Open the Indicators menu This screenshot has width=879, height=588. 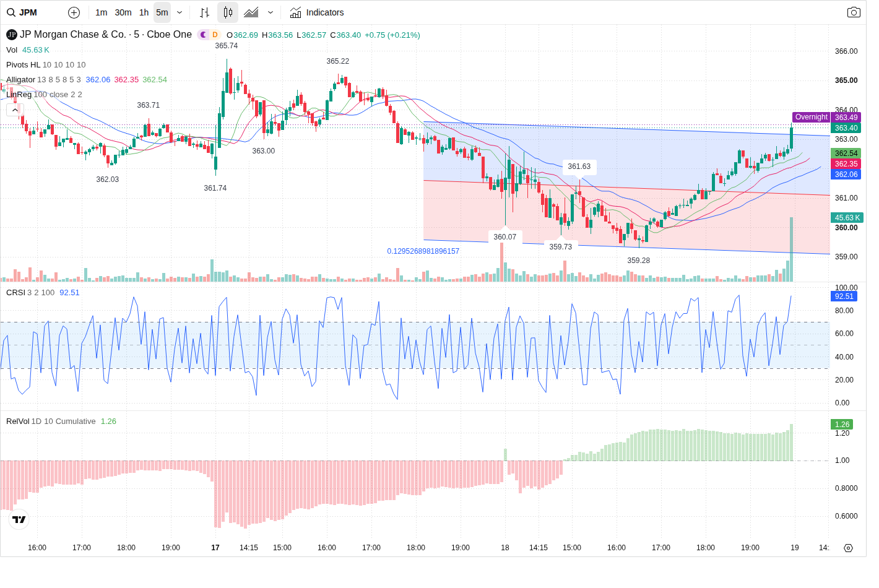[317, 12]
